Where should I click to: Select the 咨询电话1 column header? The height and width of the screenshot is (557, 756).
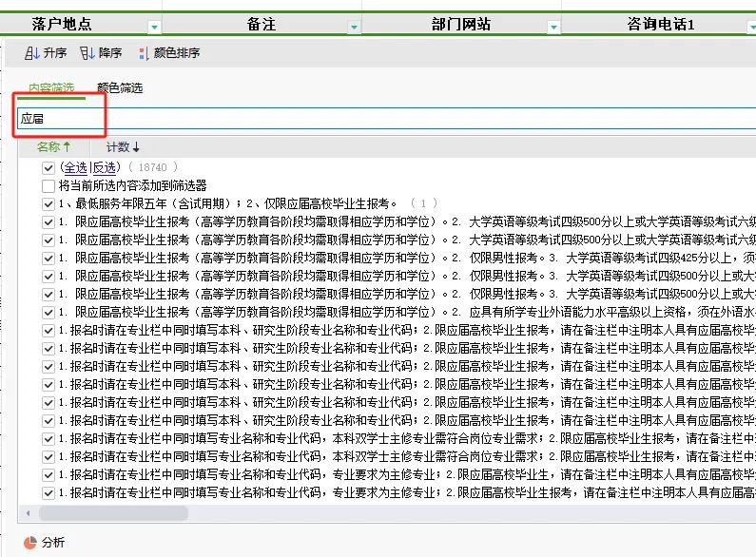(x=660, y=24)
